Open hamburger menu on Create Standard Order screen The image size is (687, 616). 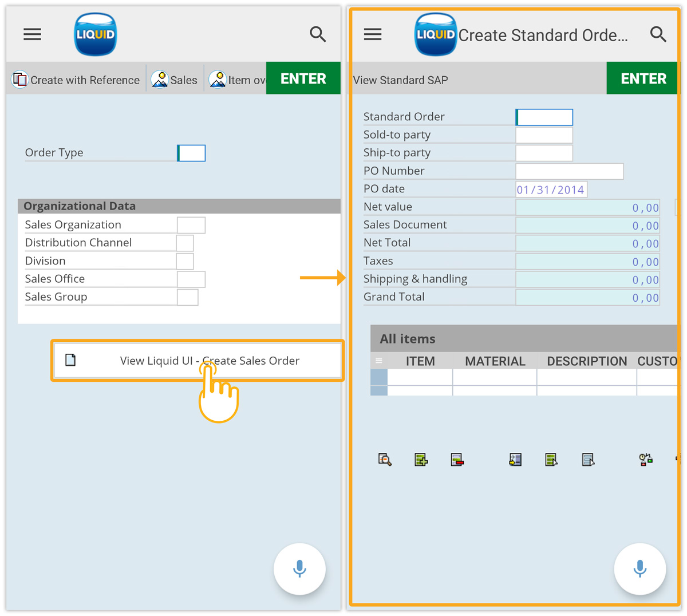(x=372, y=34)
